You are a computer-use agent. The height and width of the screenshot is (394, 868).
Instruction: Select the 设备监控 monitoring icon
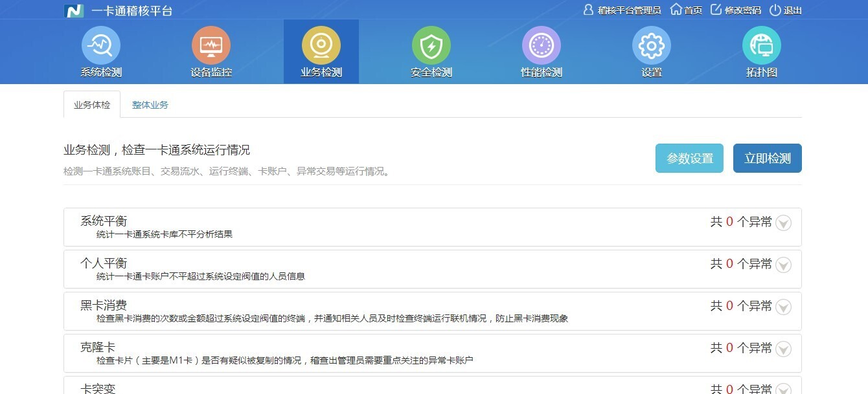pos(211,45)
